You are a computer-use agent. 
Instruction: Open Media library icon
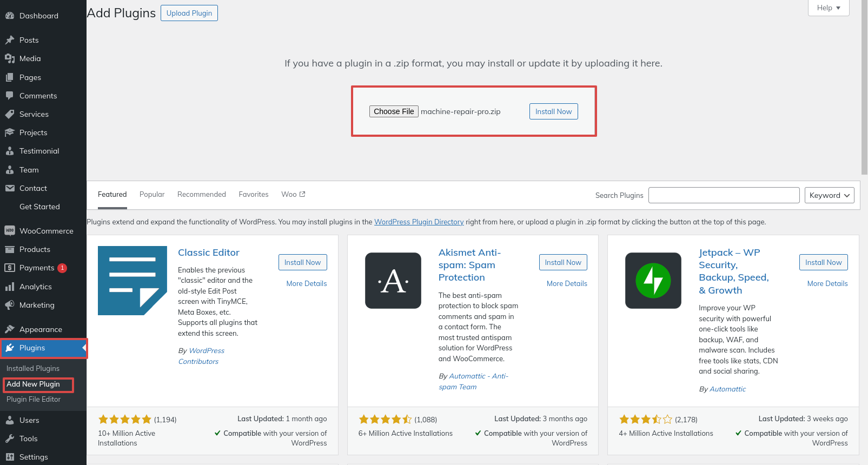click(x=10, y=58)
